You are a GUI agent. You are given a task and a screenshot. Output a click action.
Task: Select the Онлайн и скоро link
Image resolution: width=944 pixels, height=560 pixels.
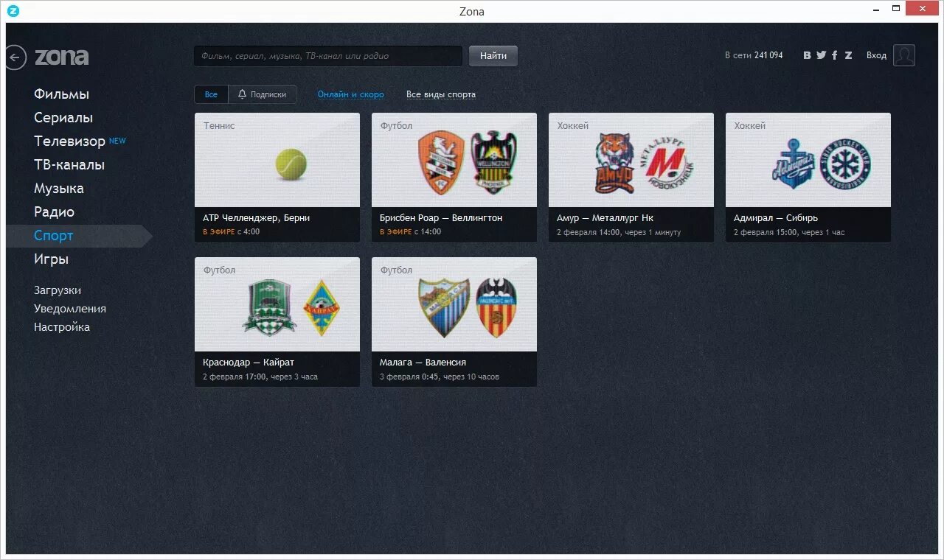[x=351, y=94]
